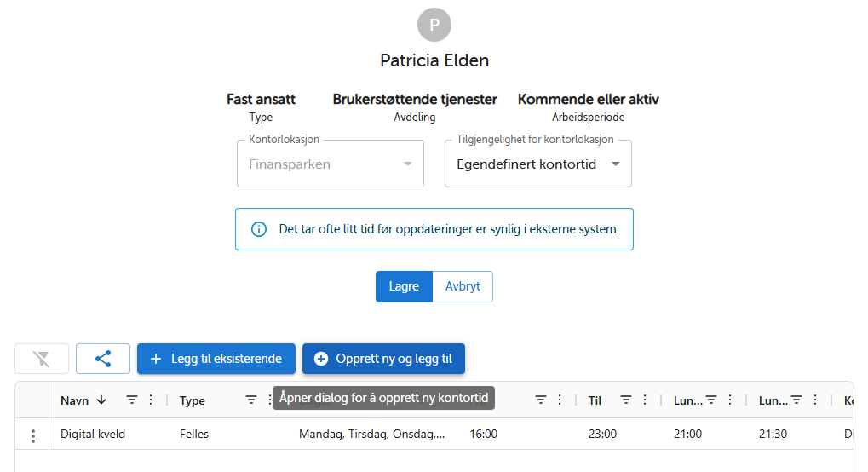This screenshot has width=868, height=472.
Task: Click the Lagre button
Action: [404, 286]
